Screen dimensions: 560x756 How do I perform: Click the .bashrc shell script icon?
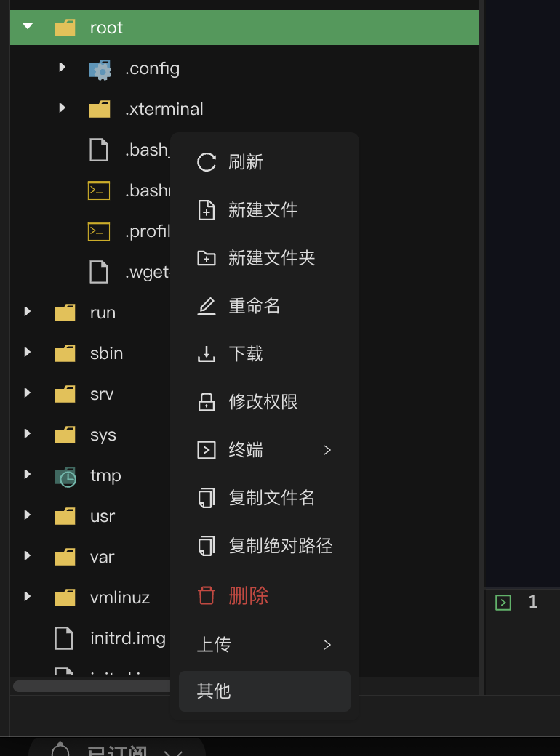[x=99, y=190]
